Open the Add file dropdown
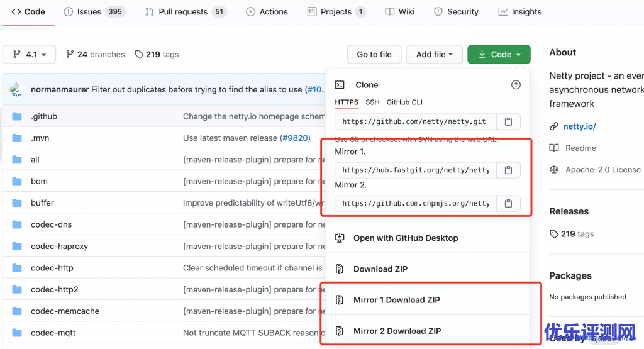 (x=435, y=55)
